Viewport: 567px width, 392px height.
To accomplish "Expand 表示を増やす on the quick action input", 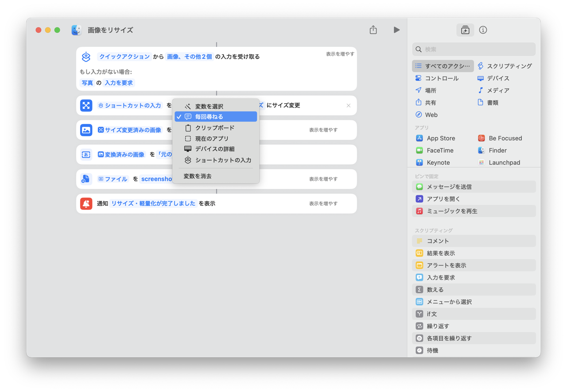I will tap(340, 54).
